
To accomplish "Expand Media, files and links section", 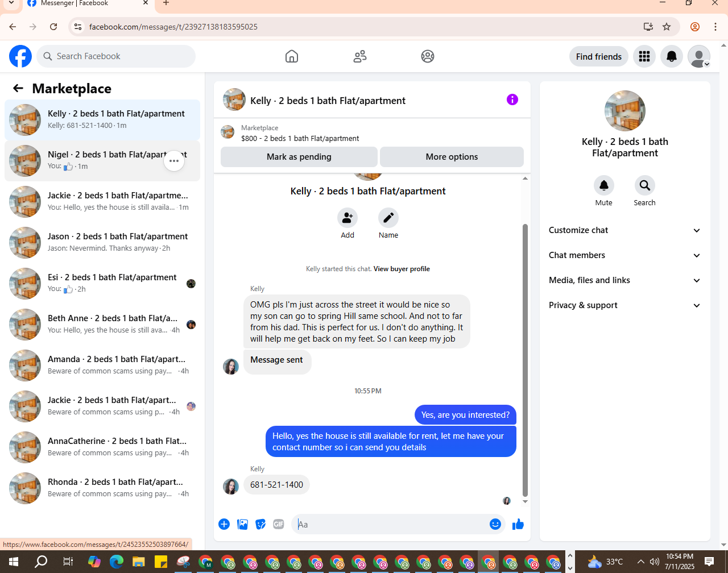I will click(x=624, y=280).
